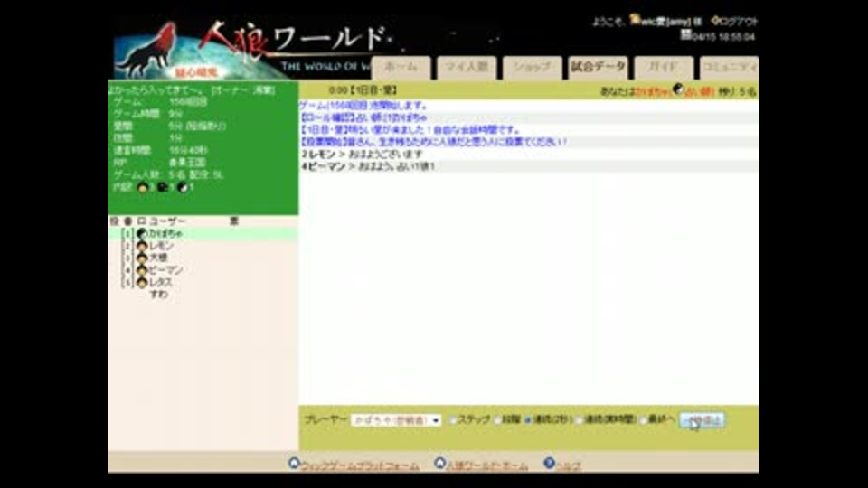Select the かぼちゃ row in player list

click(203, 234)
